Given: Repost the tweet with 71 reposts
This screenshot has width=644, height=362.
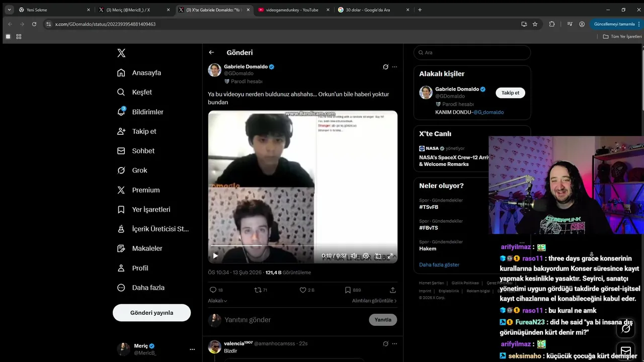Looking at the screenshot, I should click(261, 290).
